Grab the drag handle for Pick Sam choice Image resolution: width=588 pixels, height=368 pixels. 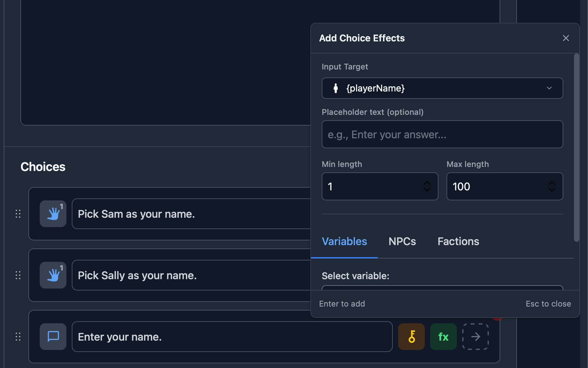(x=18, y=214)
